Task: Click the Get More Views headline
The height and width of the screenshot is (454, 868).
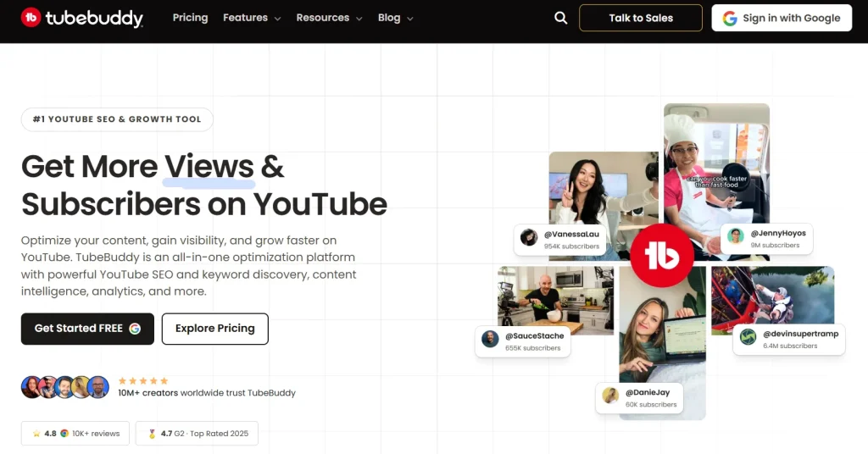Action: pos(203,185)
